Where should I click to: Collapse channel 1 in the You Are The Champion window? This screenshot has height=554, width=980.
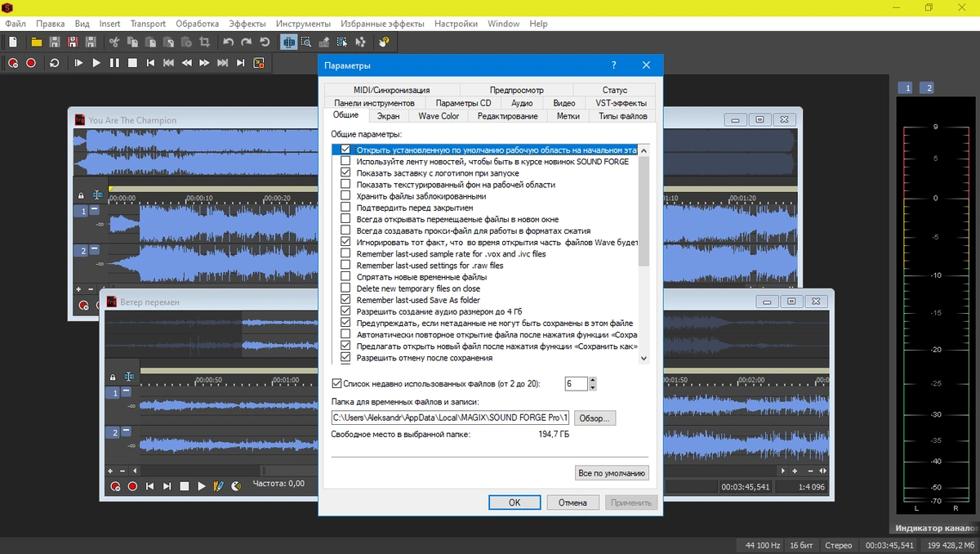point(94,211)
